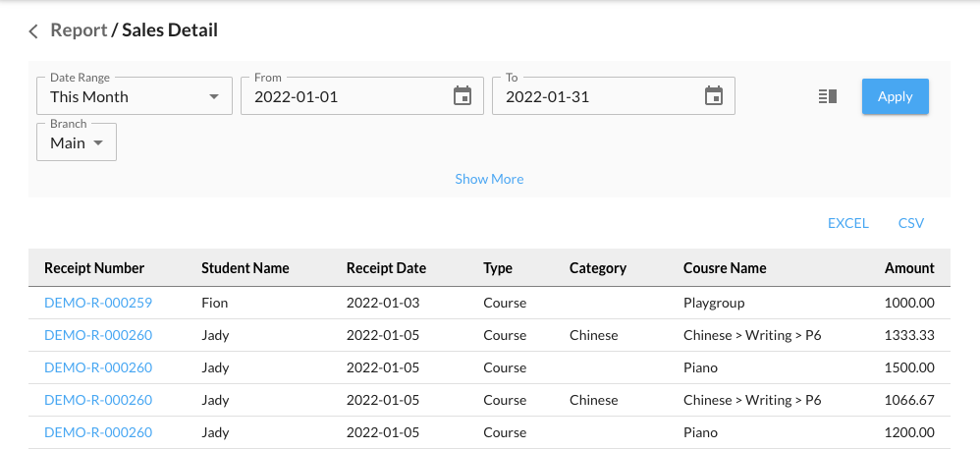Go to Report in the breadcrumb
This screenshot has width=980, height=450.
pyautogui.click(x=79, y=30)
